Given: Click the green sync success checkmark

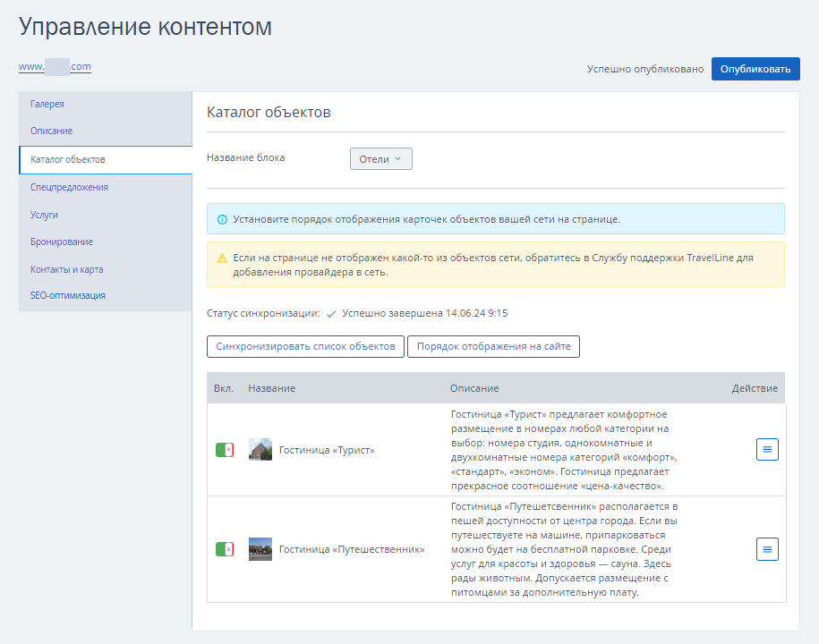Looking at the screenshot, I should point(330,314).
